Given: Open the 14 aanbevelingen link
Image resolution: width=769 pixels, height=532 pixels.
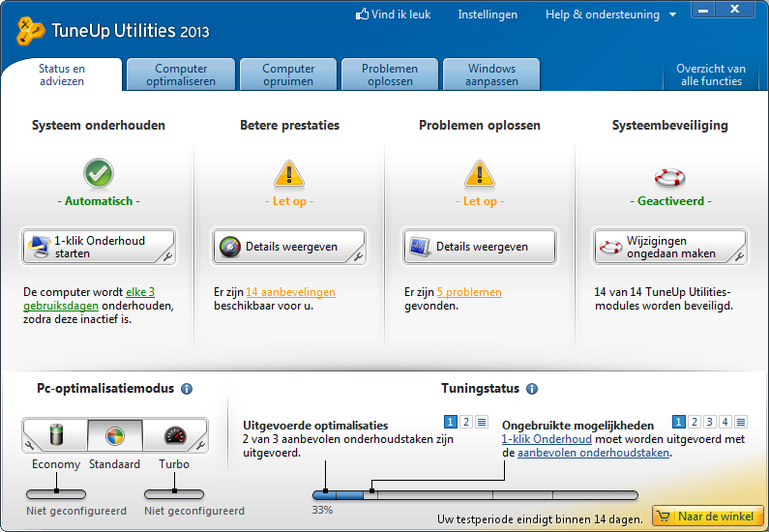Looking at the screenshot, I should pyautogui.click(x=290, y=292).
